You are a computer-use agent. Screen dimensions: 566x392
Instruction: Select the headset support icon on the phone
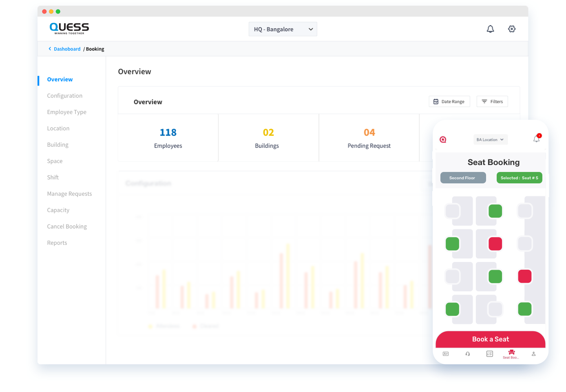pos(467,354)
